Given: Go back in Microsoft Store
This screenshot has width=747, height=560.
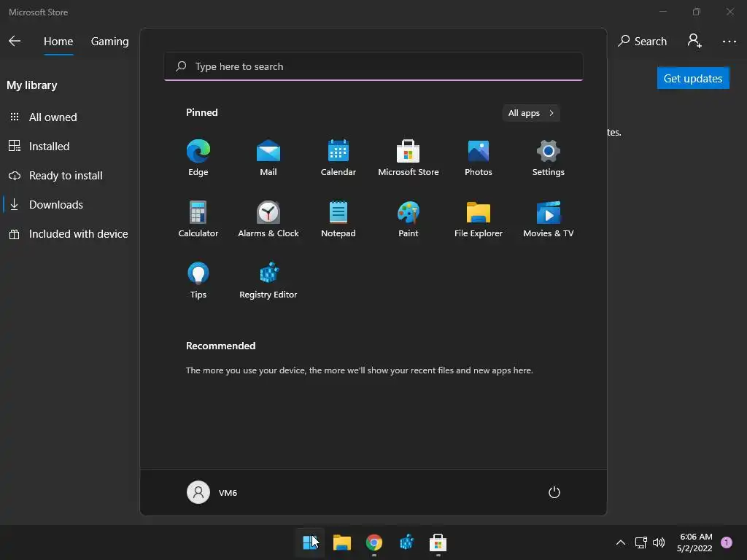Looking at the screenshot, I should [x=15, y=41].
